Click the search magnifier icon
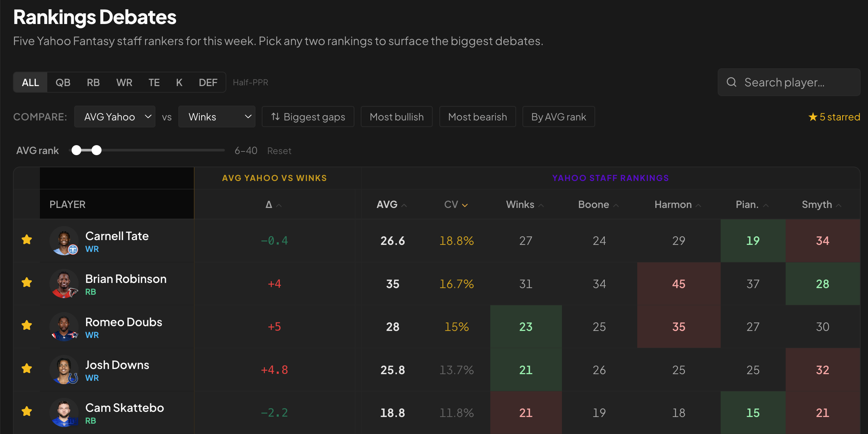 (x=731, y=82)
